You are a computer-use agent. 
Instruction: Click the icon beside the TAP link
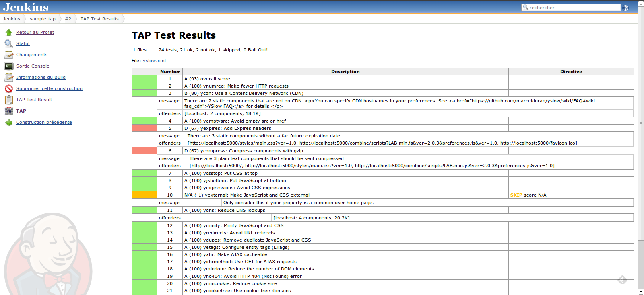coord(9,111)
